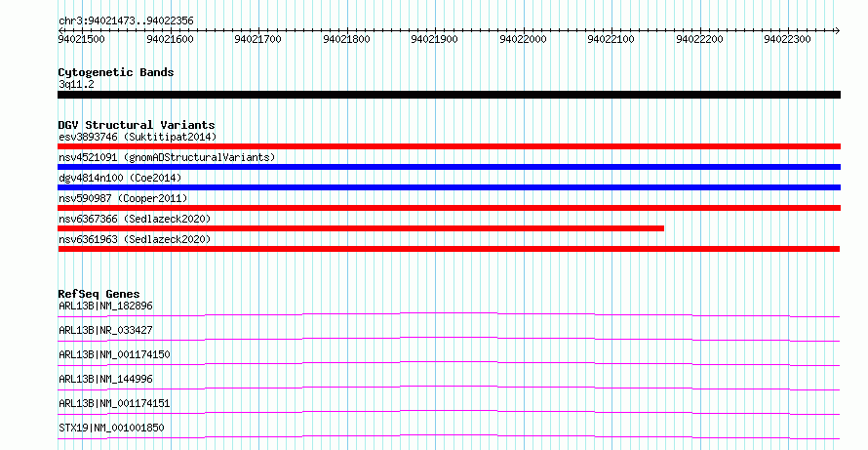Click the chr3:94021473..94022356 region label
868x450 pixels.
click(x=126, y=21)
